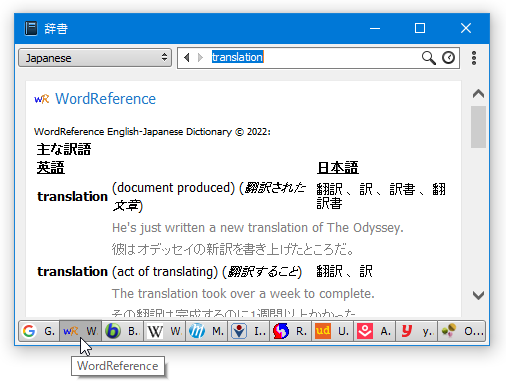The height and width of the screenshot is (386, 506).
Task: Click the magnifying glass search icon
Action: coord(429,58)
